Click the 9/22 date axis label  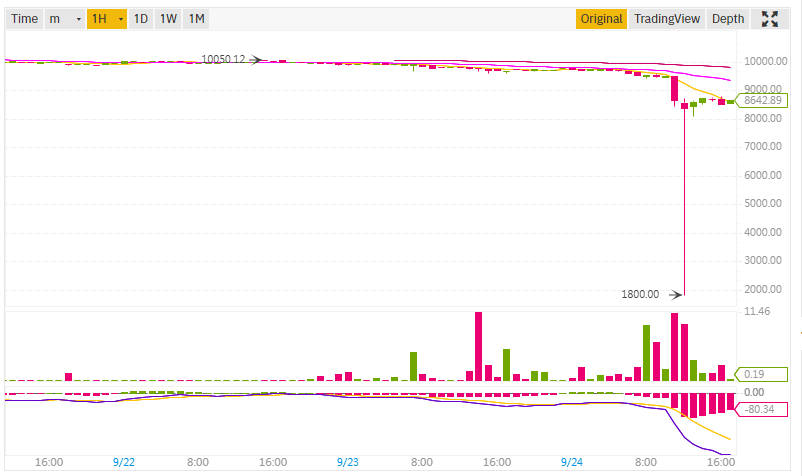pyautogui.click(x=124, y=462)
